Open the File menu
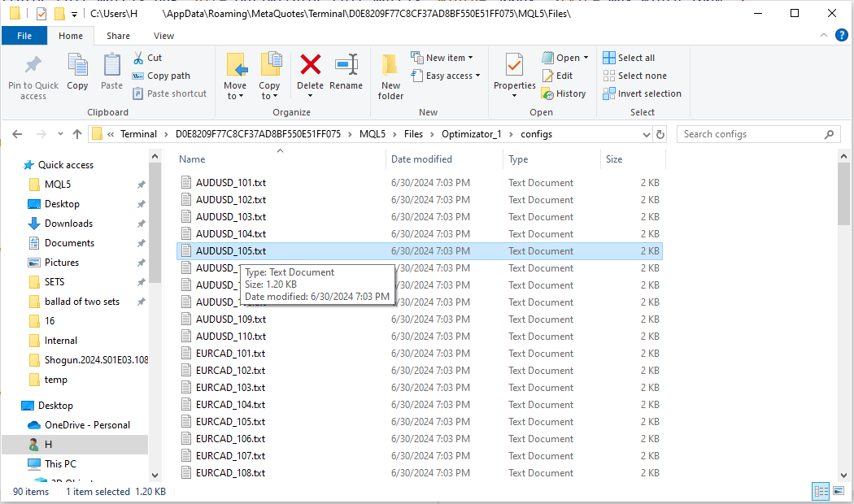Viewport: 854px width, 504px height. pos(24,35)
